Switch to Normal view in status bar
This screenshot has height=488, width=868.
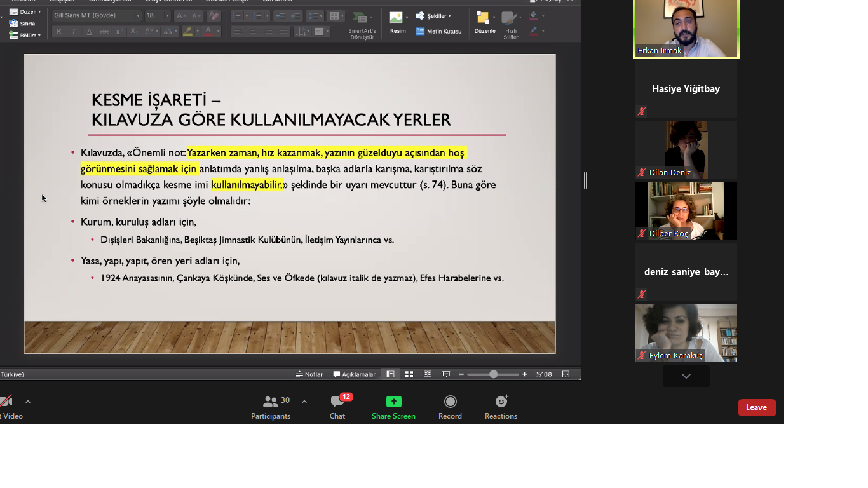click(x=390, y=374)
